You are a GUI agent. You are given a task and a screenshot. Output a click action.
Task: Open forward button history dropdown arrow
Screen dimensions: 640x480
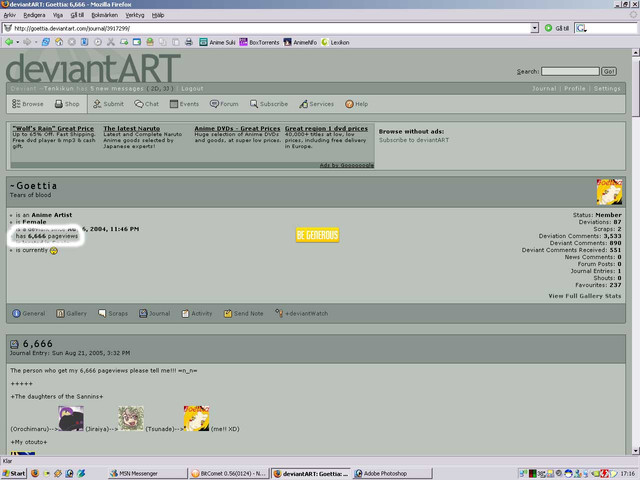[36, 42]
